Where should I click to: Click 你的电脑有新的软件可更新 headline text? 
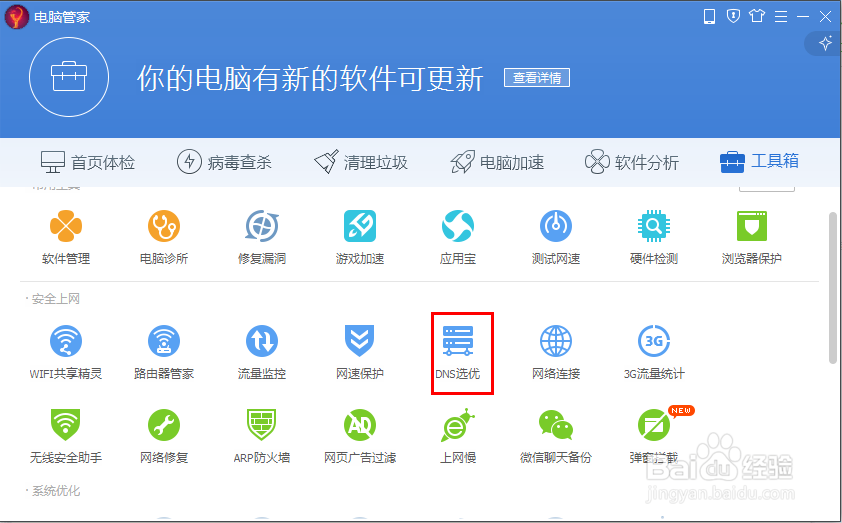[x=310, y=78]
